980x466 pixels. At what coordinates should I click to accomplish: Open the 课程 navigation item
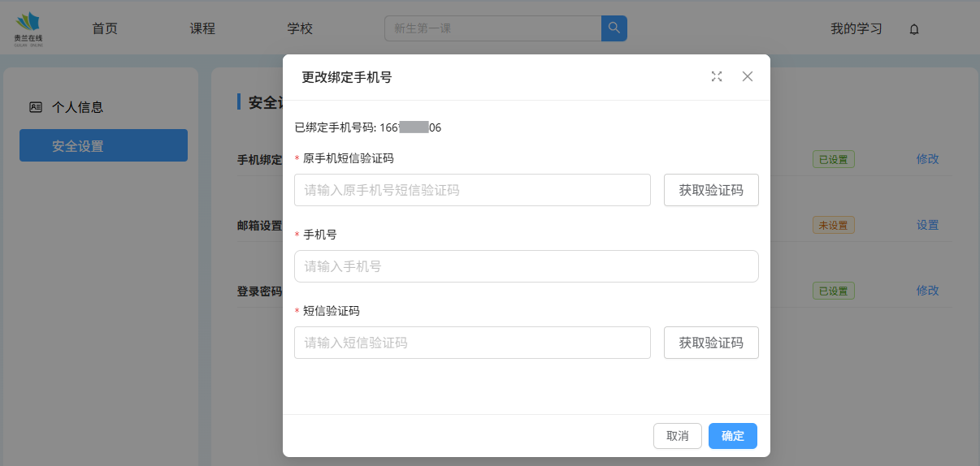click(x=202, y=28)
